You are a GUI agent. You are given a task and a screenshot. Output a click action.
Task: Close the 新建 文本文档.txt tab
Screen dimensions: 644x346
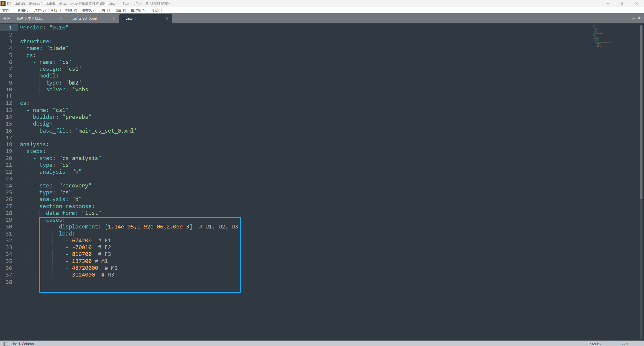(x=61, y=18)
